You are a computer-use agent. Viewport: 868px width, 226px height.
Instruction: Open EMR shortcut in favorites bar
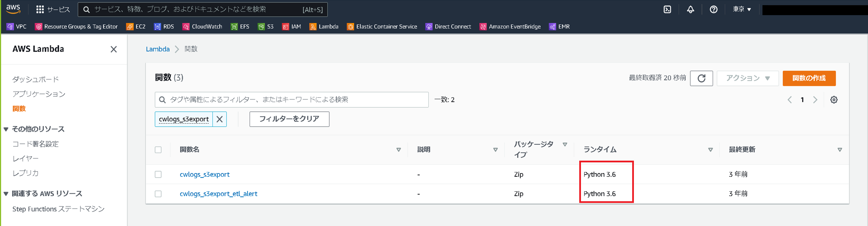click(x=559, y=26)
